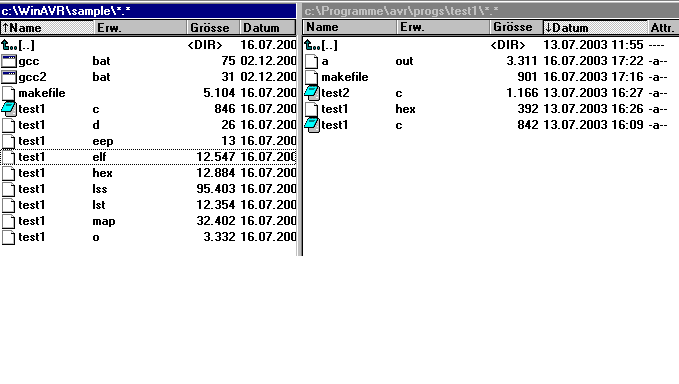
Task: Click the left panel test1.hex icon
Action: [9, 173]
